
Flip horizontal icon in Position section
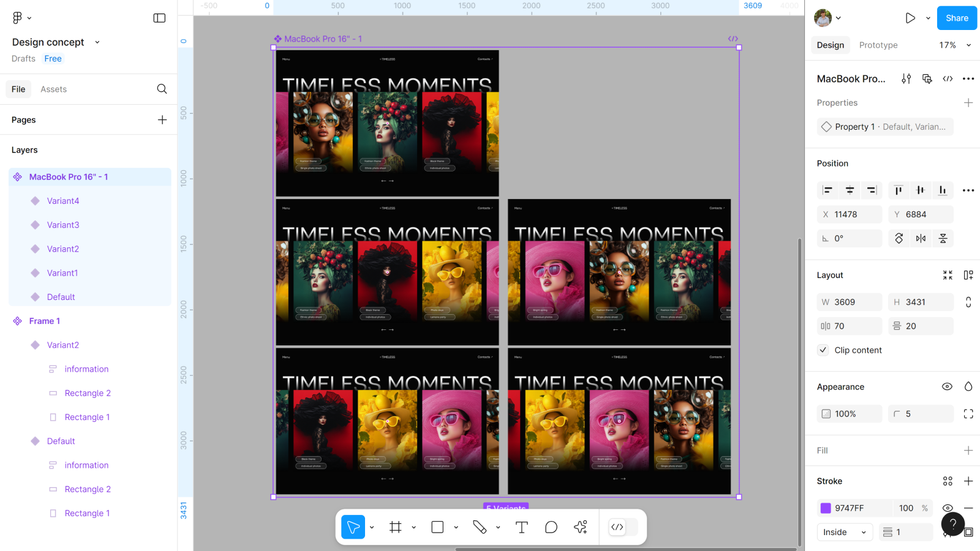921,238
